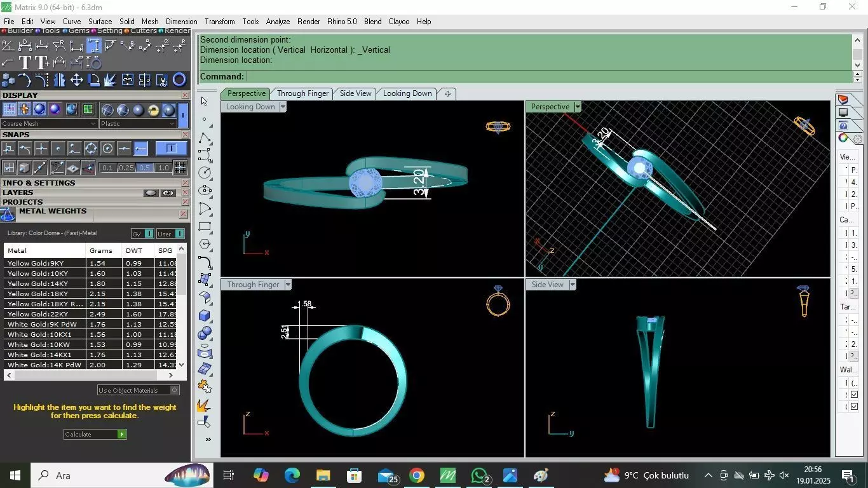
Task: Select the White Gold:14K PdW row
Action: click(x=90, y=365)
